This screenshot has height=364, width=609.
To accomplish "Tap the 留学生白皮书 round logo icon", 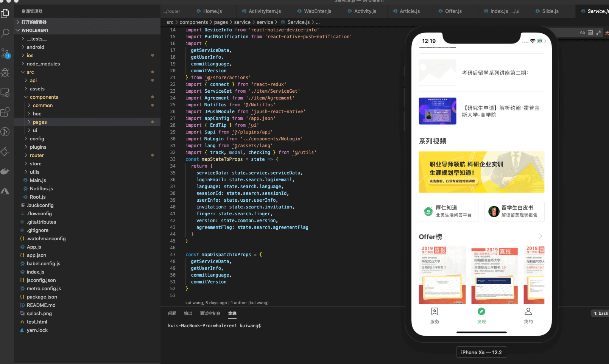I will [494, 212].
